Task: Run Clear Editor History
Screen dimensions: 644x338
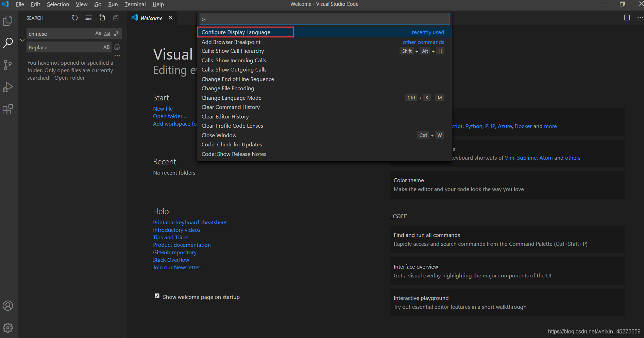Action: point(324,116)
